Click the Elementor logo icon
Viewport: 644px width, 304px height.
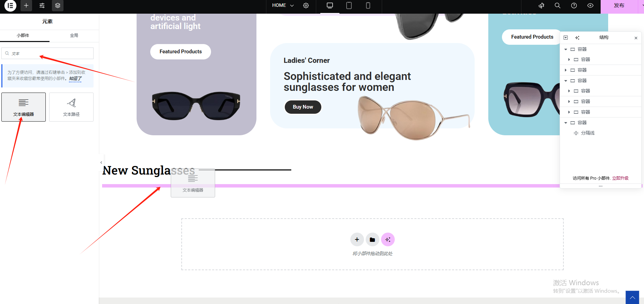click(x=10, y=6)
